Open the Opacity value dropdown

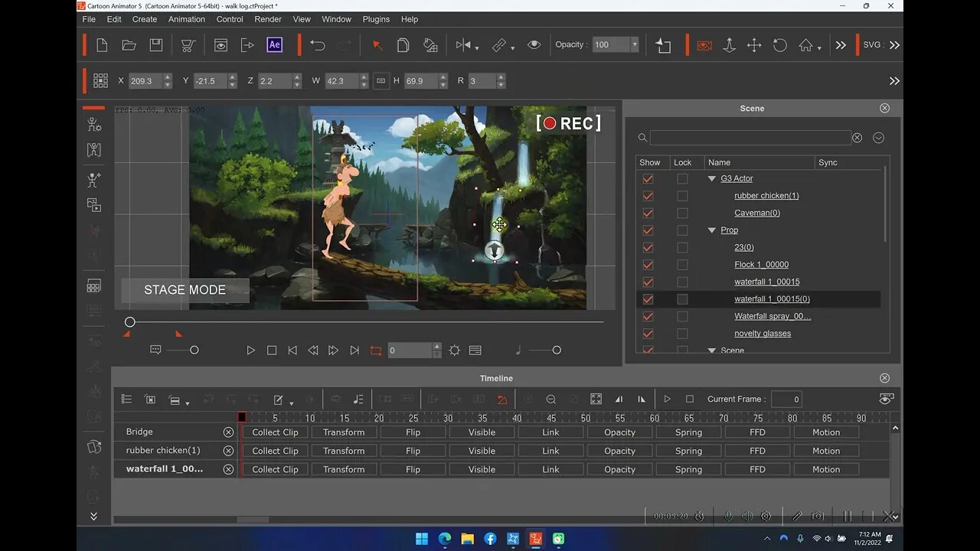click(634, 45)
